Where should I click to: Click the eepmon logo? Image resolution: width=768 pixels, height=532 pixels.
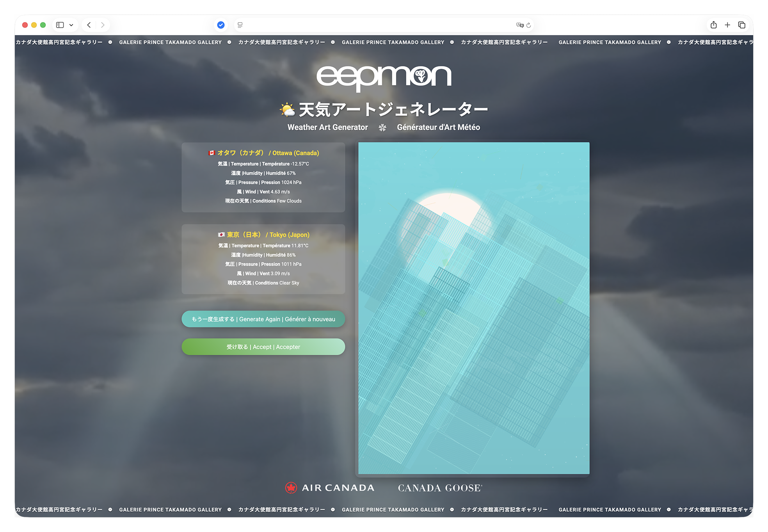tap(384, 77)
